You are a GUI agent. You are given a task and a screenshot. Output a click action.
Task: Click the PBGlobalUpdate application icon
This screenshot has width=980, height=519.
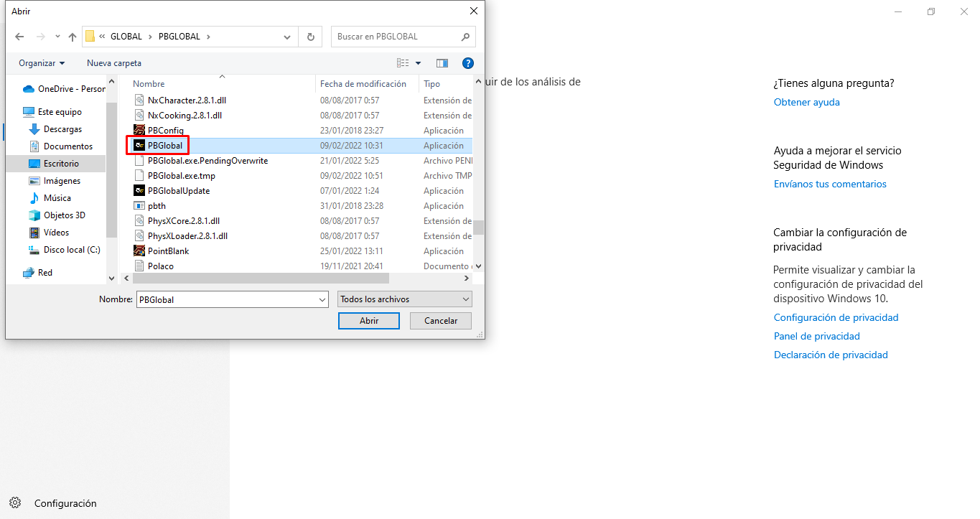140,191
